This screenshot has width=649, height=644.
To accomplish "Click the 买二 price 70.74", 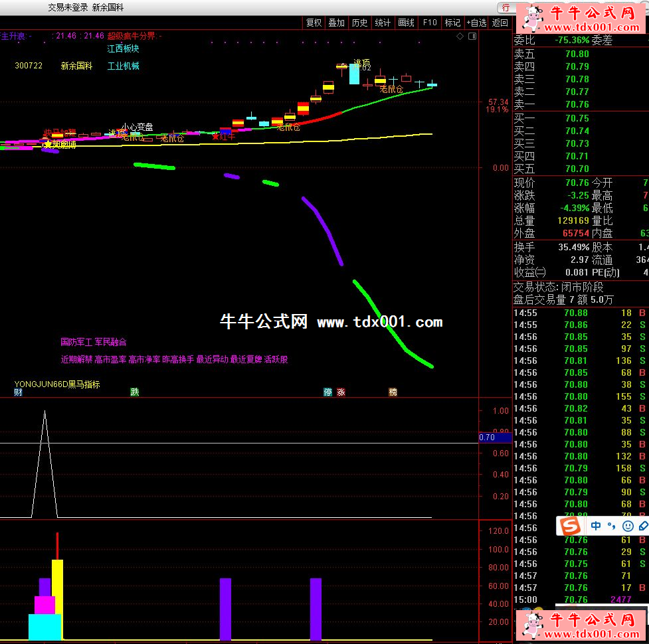I will 577,131.
